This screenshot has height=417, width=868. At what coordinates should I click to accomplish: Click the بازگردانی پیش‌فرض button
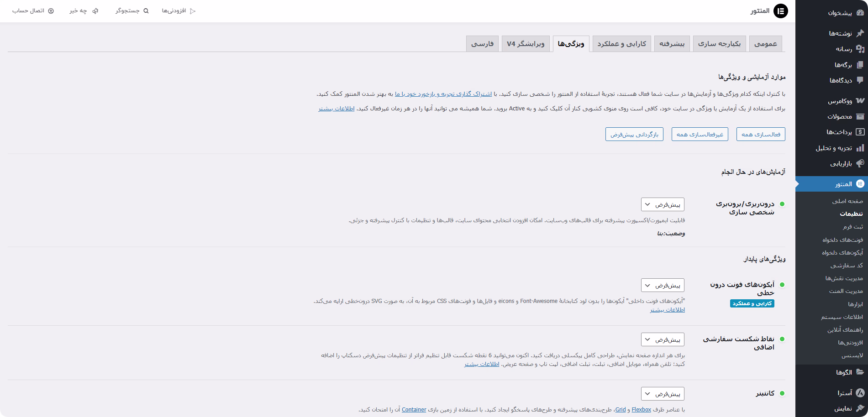(x=634, y=134)
